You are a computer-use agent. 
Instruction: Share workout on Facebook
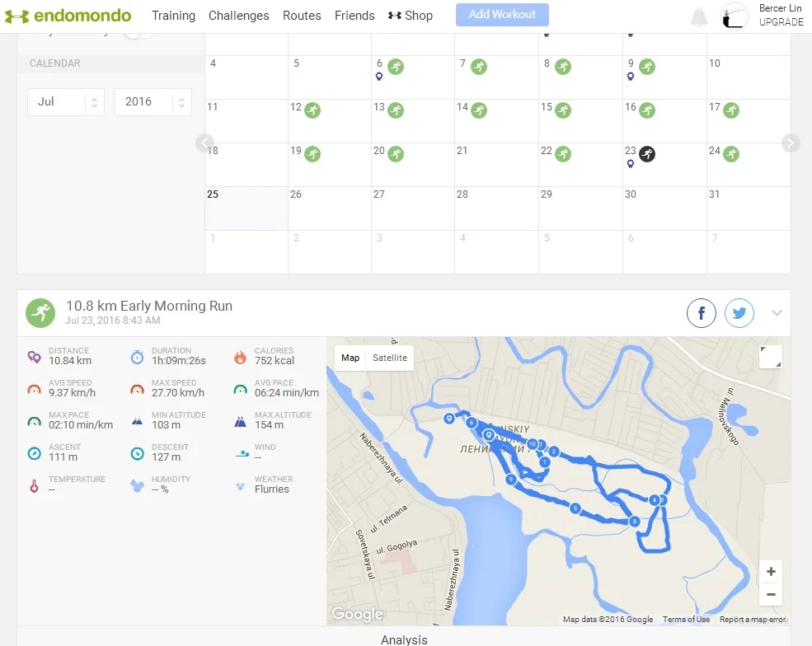(702, 313)
